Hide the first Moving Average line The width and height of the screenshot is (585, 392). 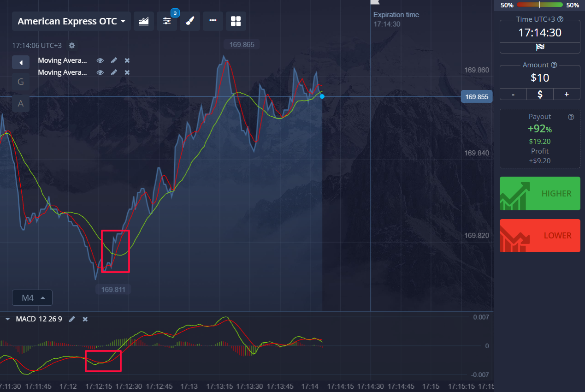click(100, 60)
